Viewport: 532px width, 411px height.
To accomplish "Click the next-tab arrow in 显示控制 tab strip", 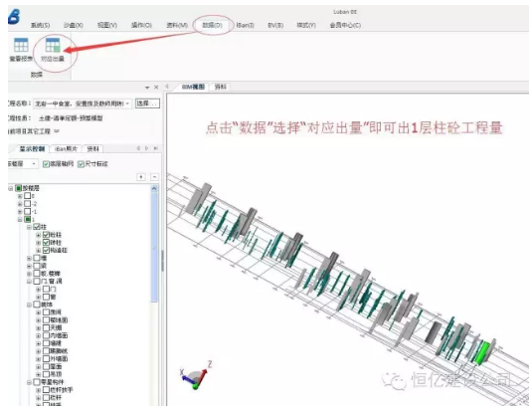I will pyautogui.click(x=146, y=148).
